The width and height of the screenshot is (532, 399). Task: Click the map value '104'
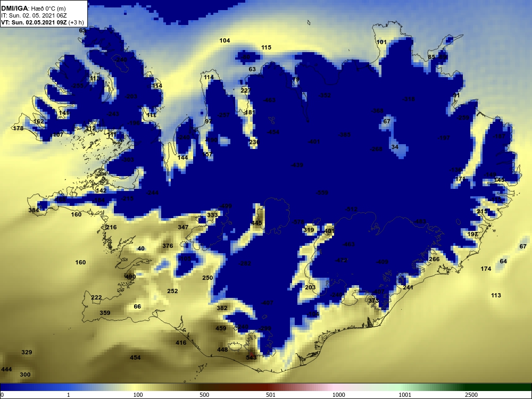(x=225, y=40)
